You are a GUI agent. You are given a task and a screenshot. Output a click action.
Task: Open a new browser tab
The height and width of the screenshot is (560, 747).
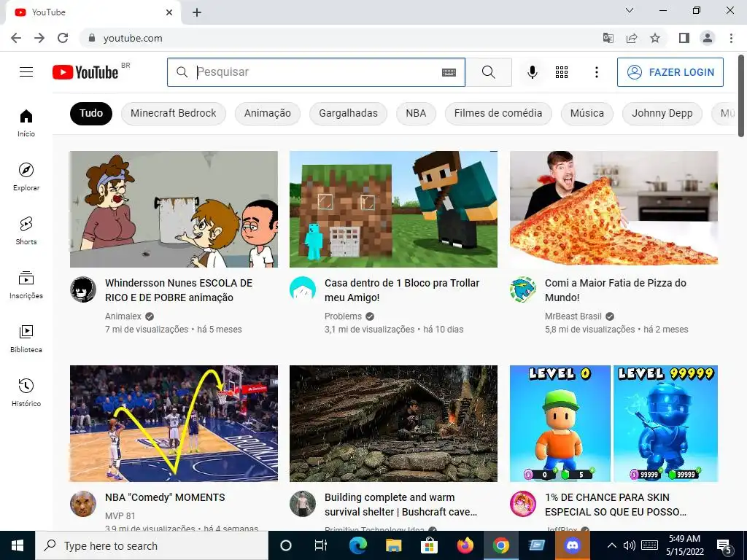[197, 12]
